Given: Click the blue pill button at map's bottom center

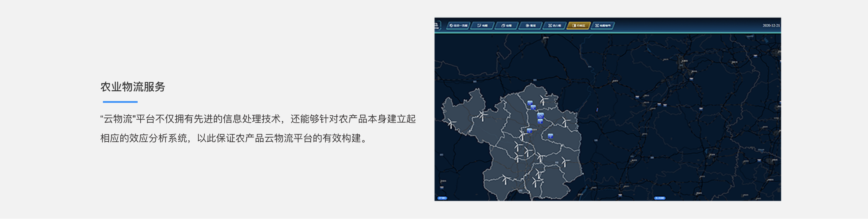Looking at the screenshot, I should 659,198.
